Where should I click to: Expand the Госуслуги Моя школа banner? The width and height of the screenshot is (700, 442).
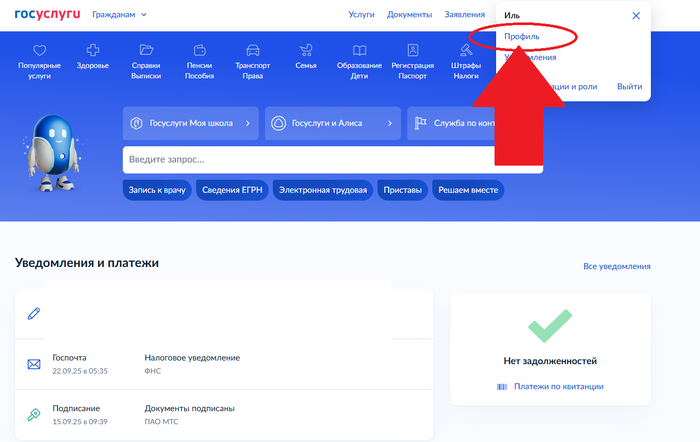191,124
